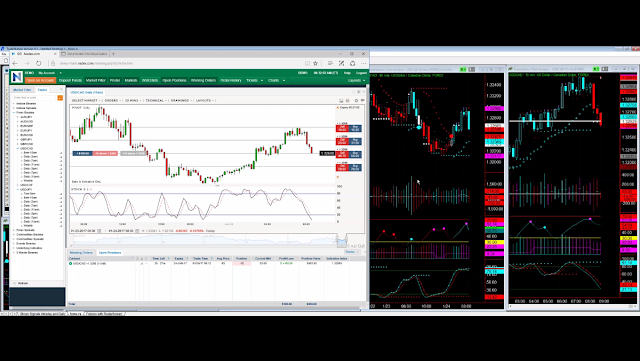Click the orange search icon in Finder

[60, 98]
